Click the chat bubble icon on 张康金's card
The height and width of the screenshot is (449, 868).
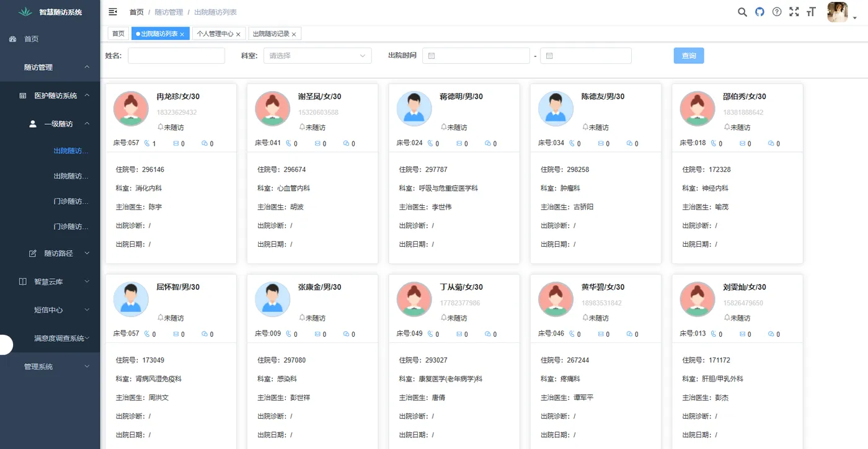click(x=347, y=334)
